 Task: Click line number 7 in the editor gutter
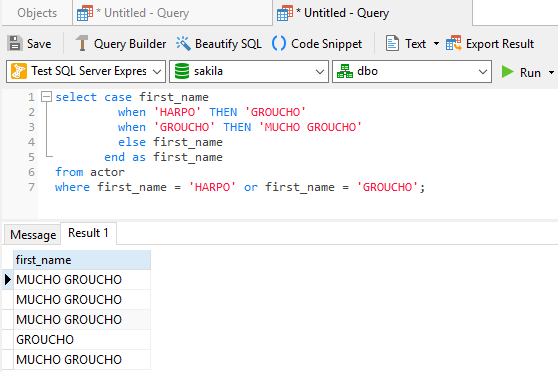[31, 187]
